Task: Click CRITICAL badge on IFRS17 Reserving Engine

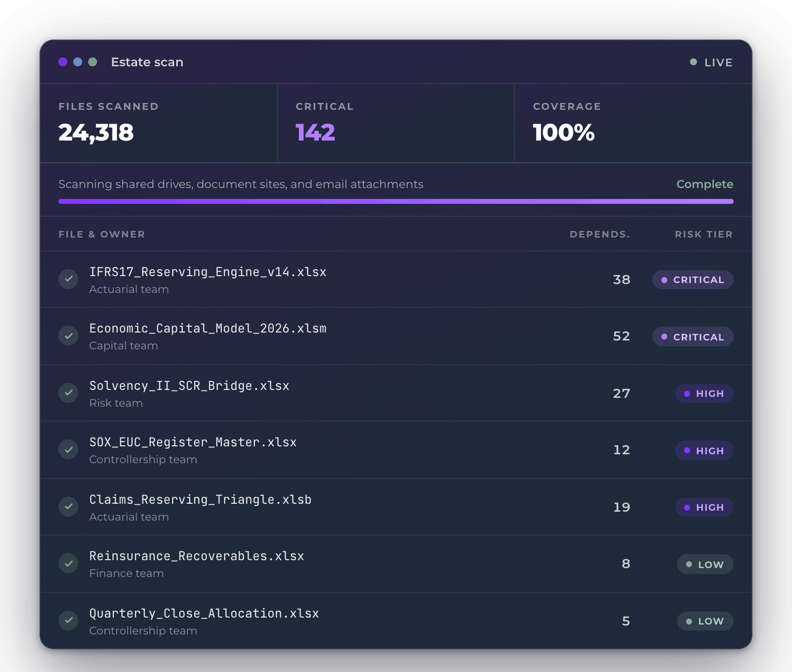Action: [x=693, y=280]
